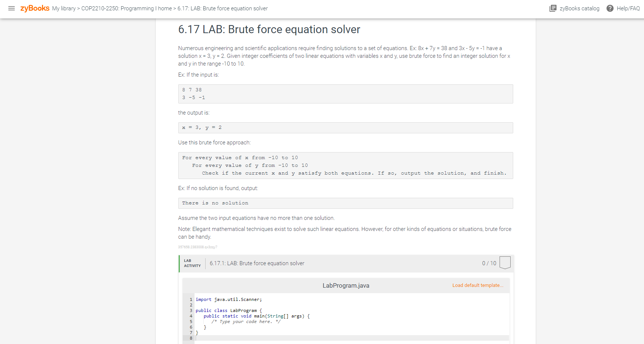The image size is (644, 344).
Task: Click the '0 / 10' score text
Action: [x=489, y=263]
